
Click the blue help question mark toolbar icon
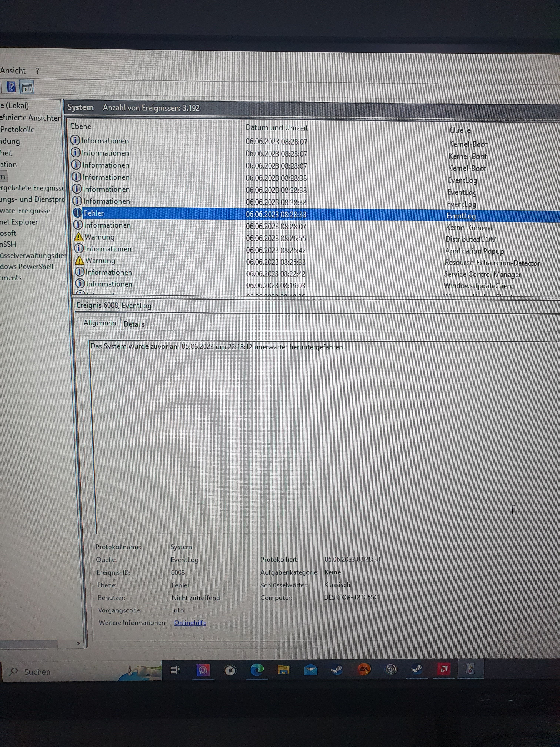tap(11, 87)
